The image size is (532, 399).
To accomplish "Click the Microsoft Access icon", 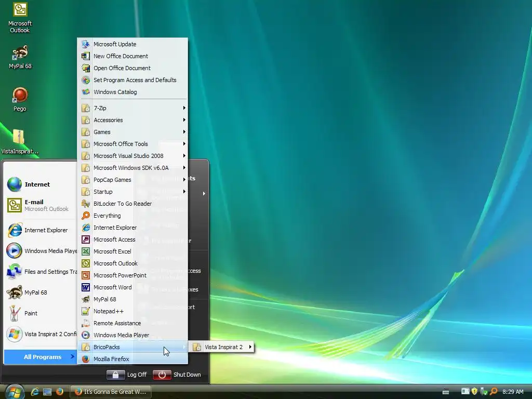I will click(86, 240).
